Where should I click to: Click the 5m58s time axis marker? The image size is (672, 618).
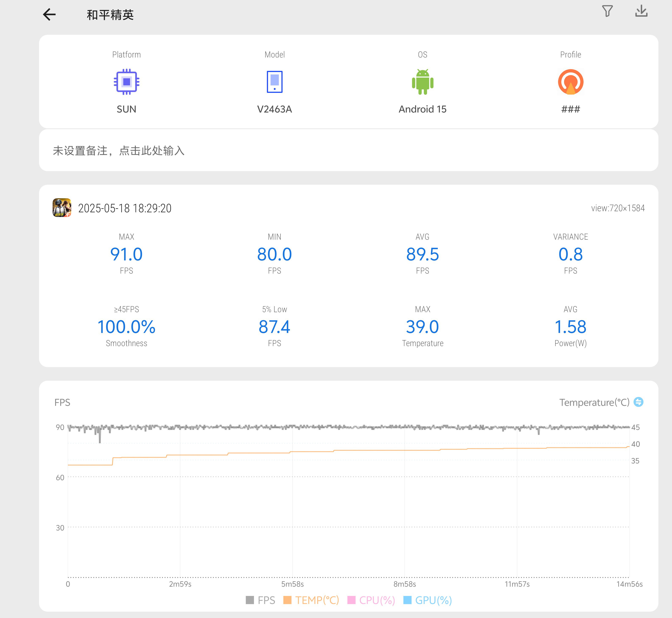[x=292, y=584]
